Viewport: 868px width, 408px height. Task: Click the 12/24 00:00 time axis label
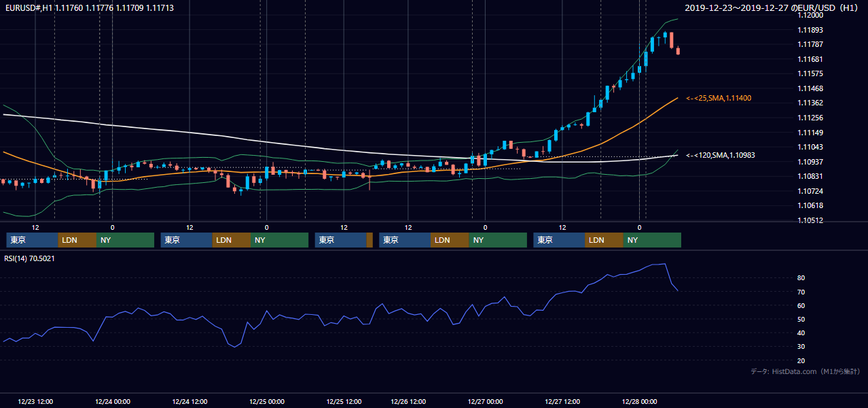[112, 401]
